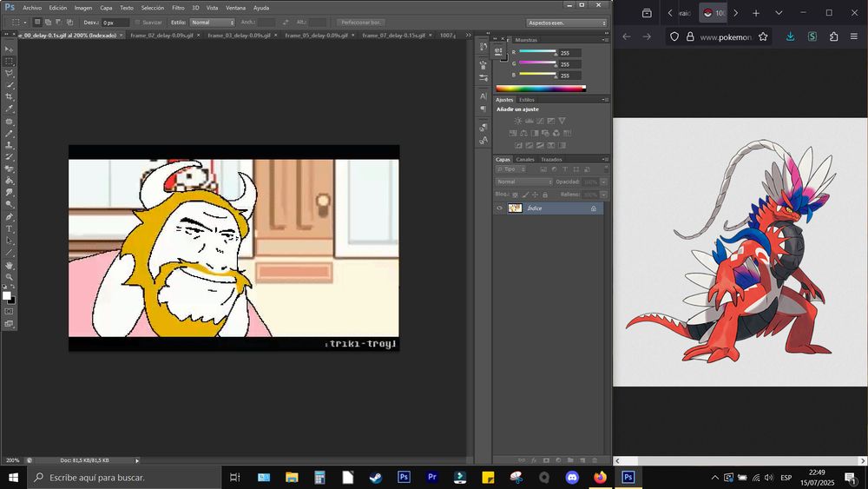Select the Hand tool
868x489 pixels.
click(9, 265)
